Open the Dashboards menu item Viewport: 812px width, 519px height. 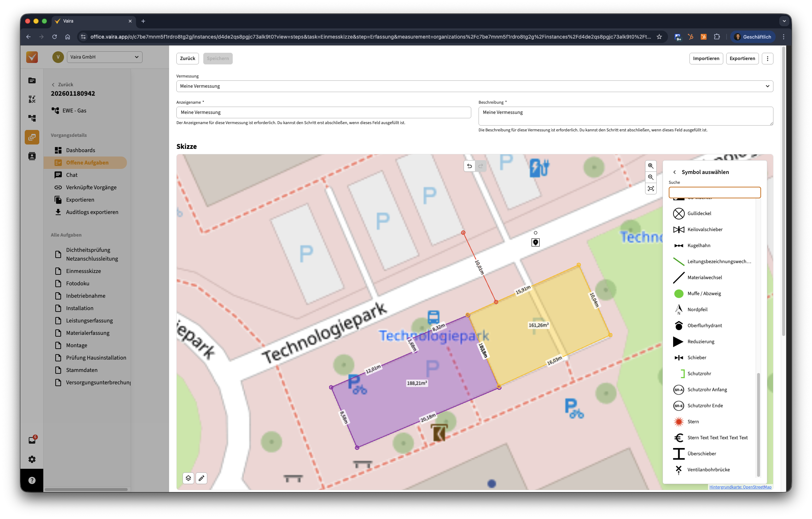[x=80, y=150]
